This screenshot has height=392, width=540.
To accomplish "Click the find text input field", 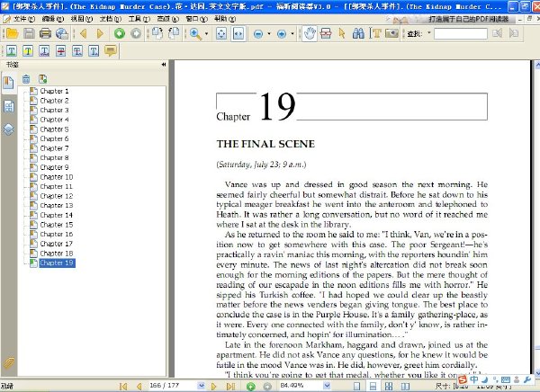I will 461,34.
